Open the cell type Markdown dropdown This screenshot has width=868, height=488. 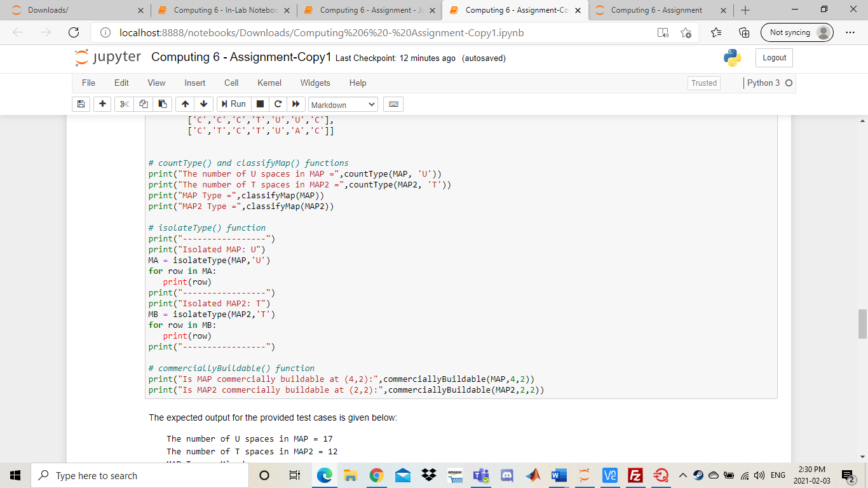(343, 104)
